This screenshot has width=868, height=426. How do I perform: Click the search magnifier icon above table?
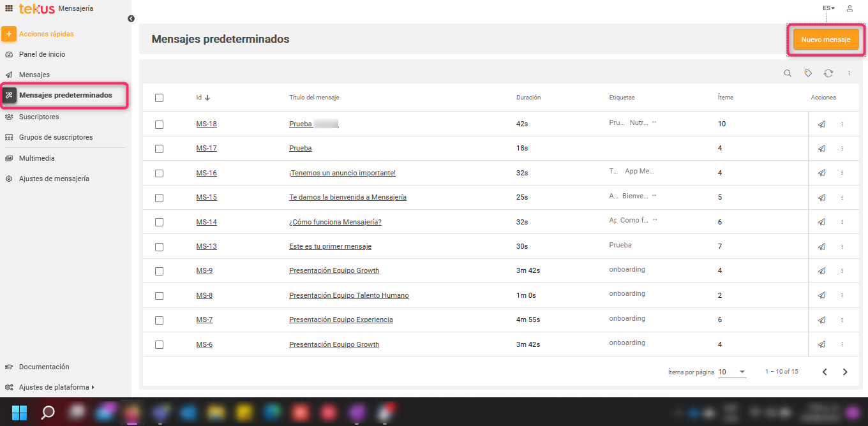coord(788,73)
